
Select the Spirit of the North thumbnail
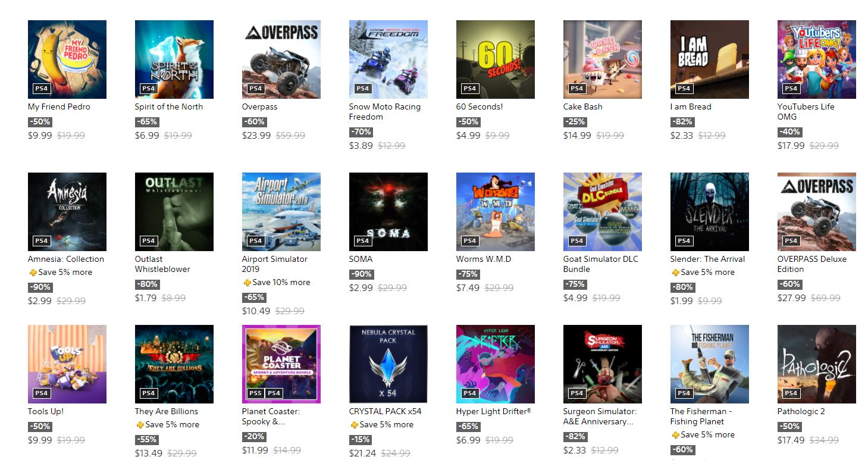(x=174, y=60)
